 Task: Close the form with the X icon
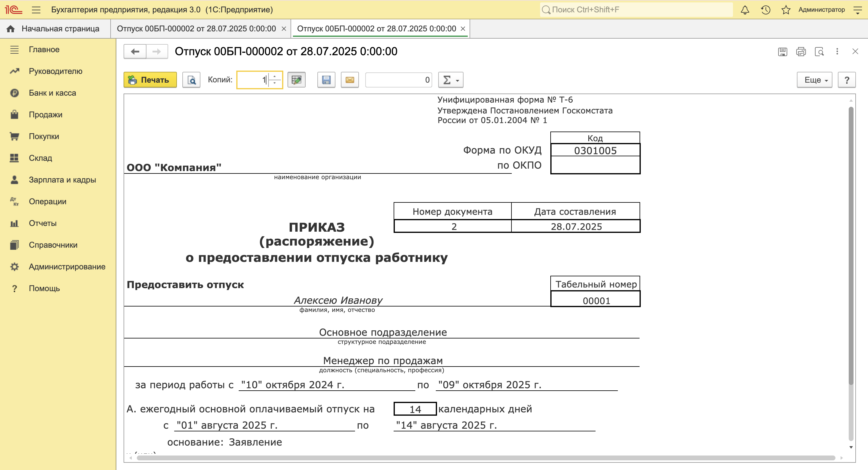(x=855, y=52)
